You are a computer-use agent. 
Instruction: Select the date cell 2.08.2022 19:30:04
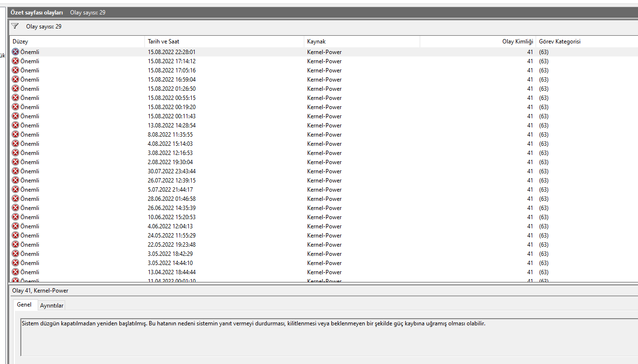170,162
